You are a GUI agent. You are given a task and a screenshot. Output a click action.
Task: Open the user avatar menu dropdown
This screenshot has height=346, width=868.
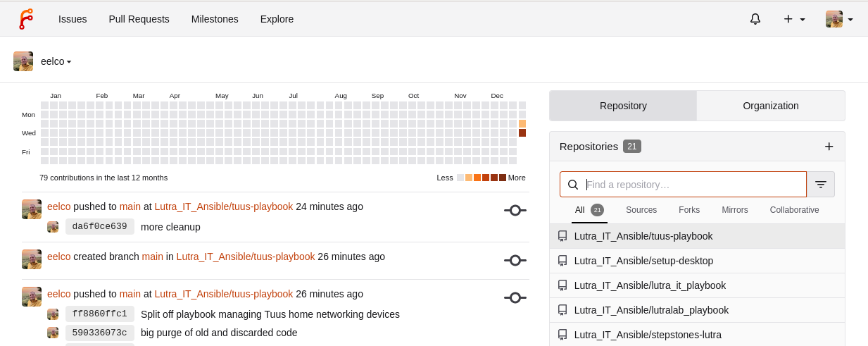pyautogui.click(x=839, y=19)
